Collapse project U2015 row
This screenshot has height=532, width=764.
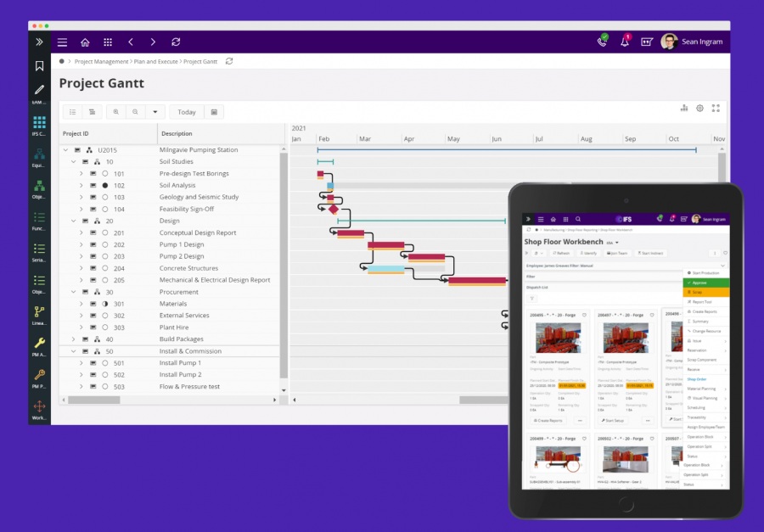coord(65,150)
